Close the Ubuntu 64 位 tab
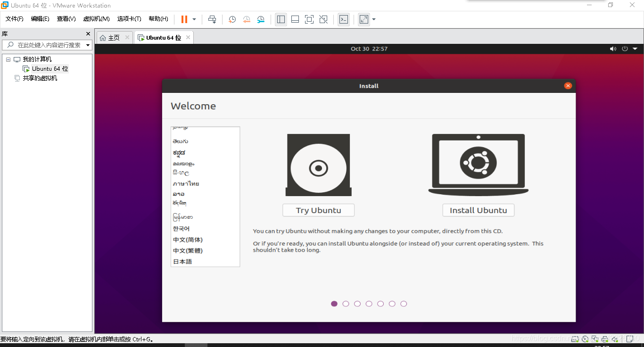The width and height of the screenshot is (644, 347). [x=188, y=37]
